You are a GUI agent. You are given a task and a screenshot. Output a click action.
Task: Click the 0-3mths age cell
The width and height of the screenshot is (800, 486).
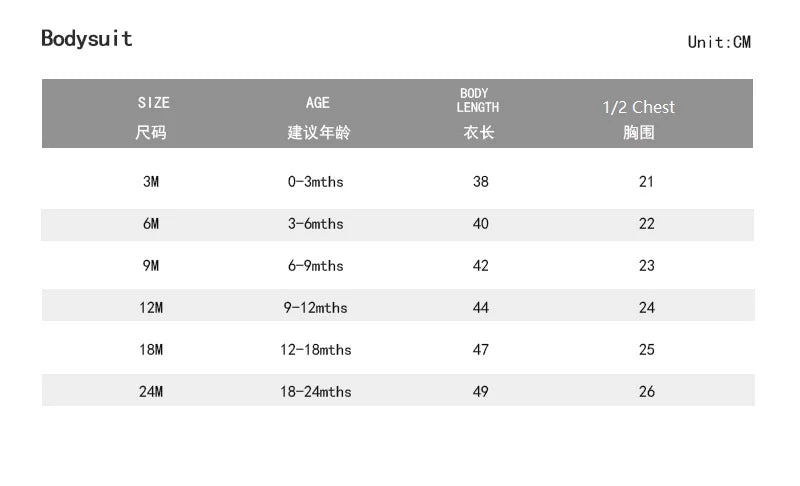[316, 182]
